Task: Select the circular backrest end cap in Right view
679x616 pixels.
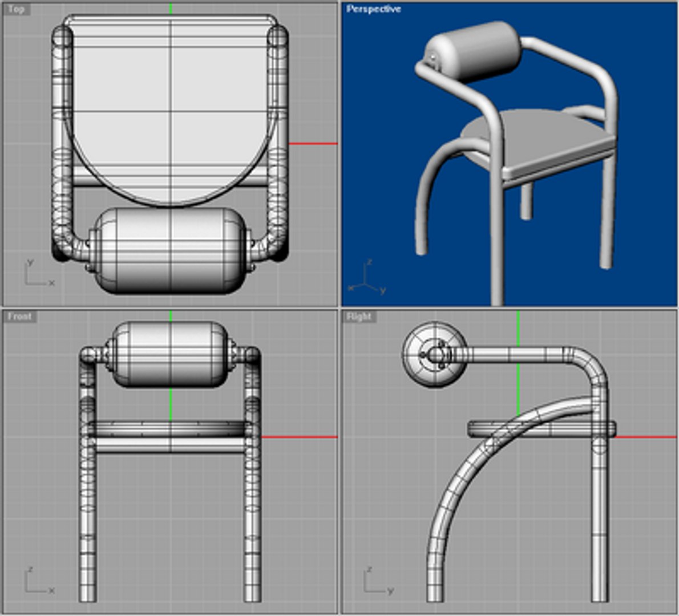Action: (x=435, y=355)
